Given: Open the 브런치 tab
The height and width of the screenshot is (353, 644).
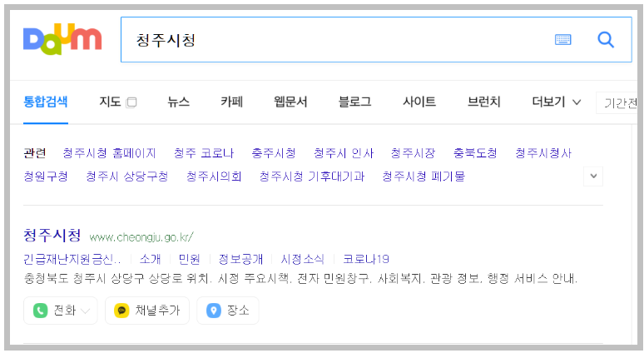Looking at the screenshot, I should pyautogui.click(x=483, y=102).
